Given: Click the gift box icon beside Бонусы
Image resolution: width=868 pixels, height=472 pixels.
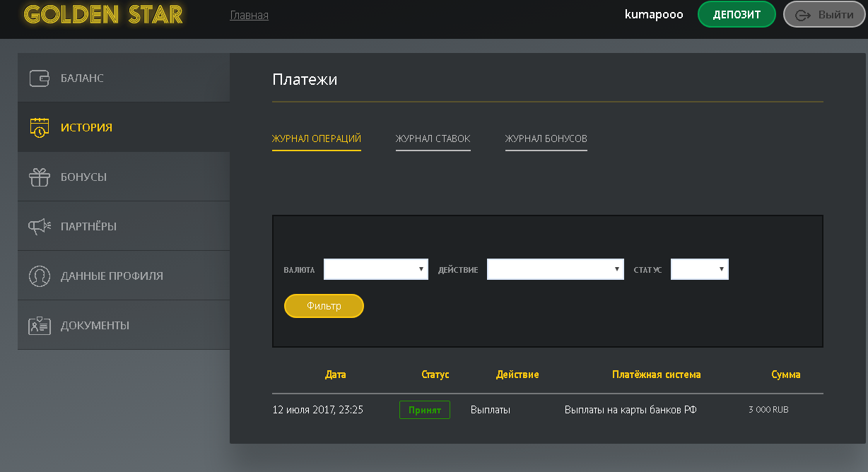Looking at the screenshot, I should [40, 177].
